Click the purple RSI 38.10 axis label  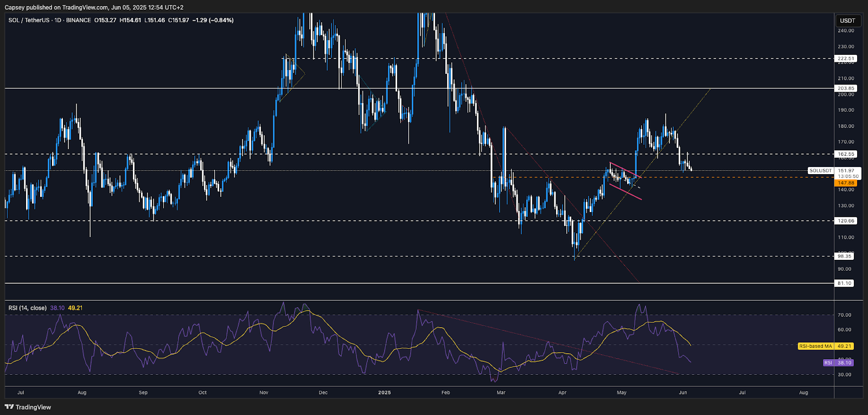pyautogui.click(x=838, y=363)
